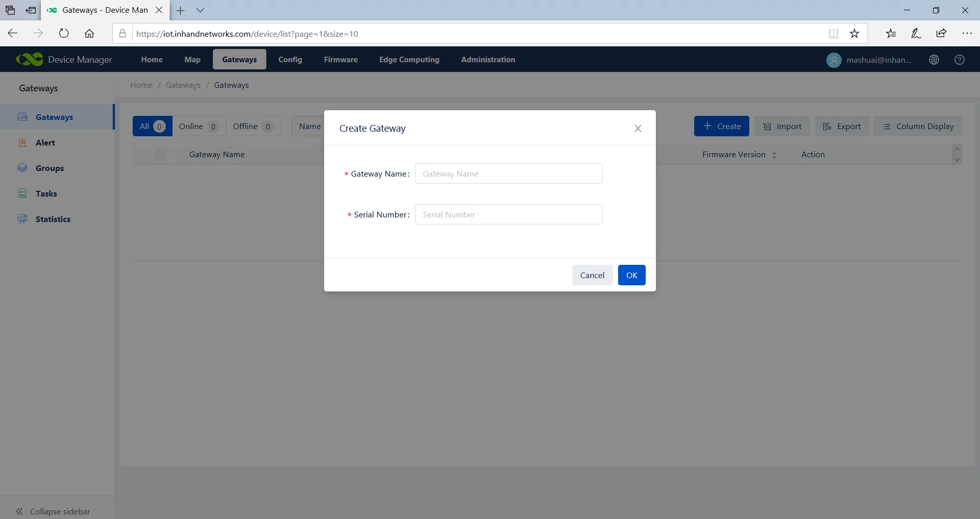980x519 pixels.
Task: Cancel the Create Gateway dialog
Action: point(592,275)
